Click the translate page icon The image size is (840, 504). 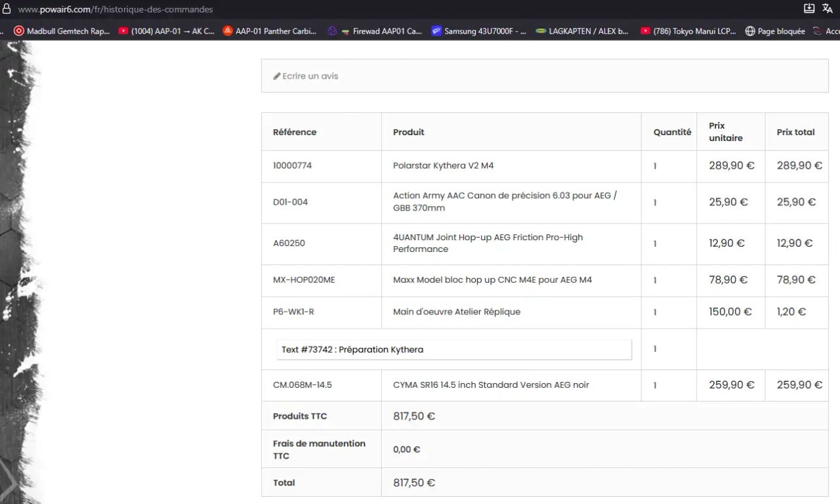click(828, 9)
